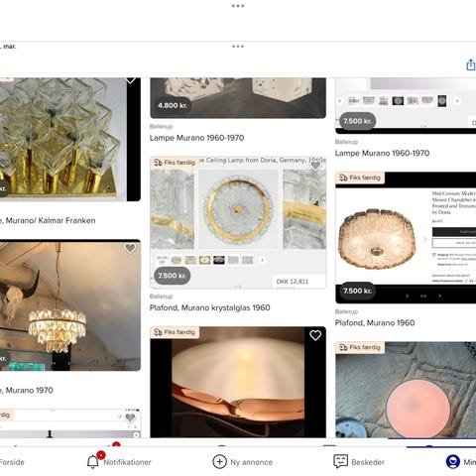
Task: Open the pink round lamp on carpet photo
Action: [406, 390]
